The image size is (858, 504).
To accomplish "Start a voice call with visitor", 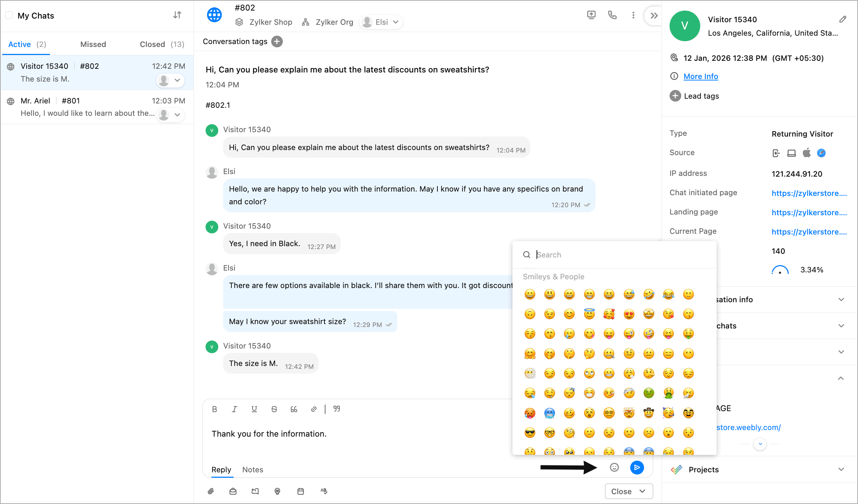I will [612, 15].
